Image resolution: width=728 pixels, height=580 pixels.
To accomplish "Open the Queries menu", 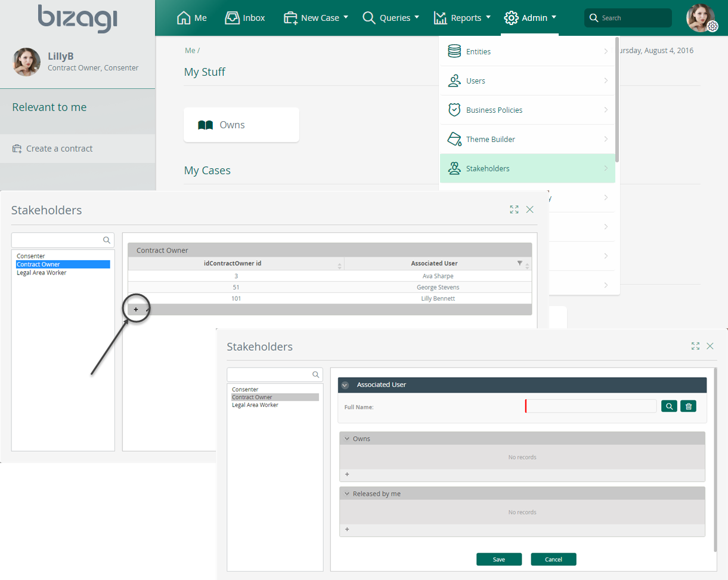I will (391, 18).
